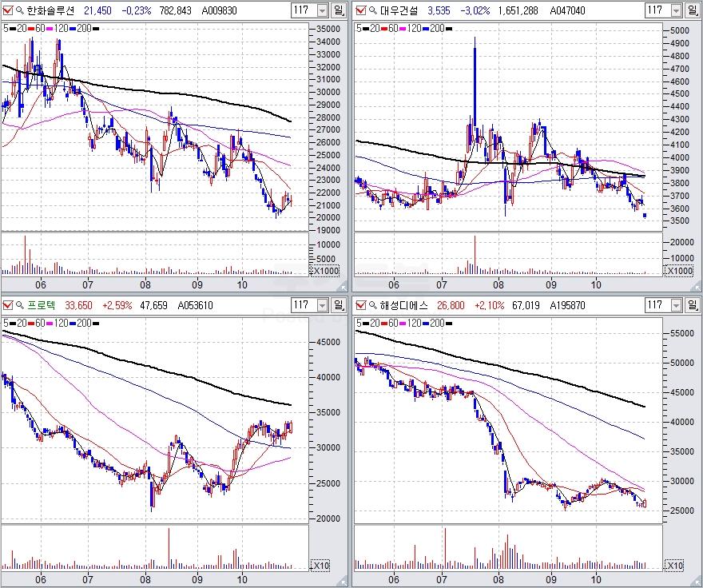703x588 pixels.
Task: Click the 117 count field in 프로텍 panel
Action: coord(302,304)
